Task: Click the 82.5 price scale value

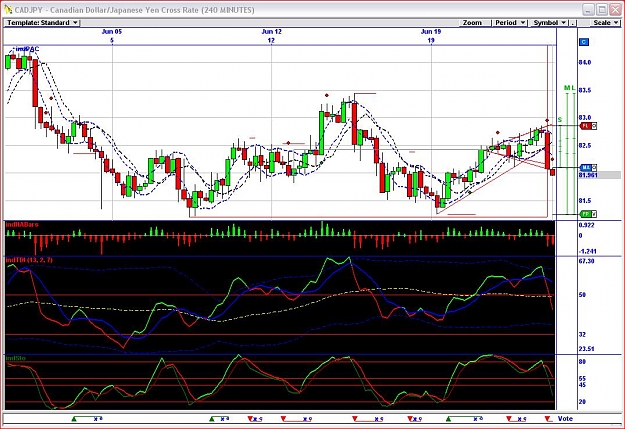Action: click(585, 146)
